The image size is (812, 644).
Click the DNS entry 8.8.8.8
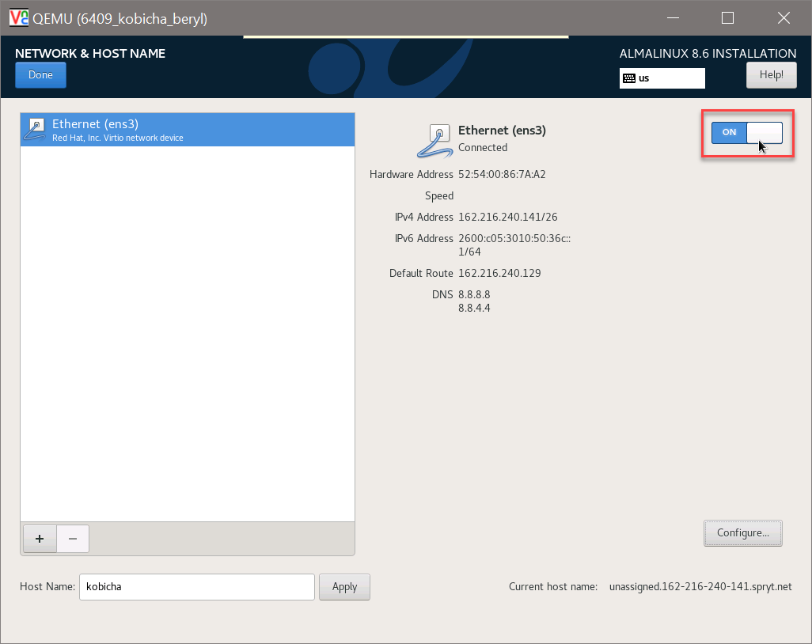(474, 294)
